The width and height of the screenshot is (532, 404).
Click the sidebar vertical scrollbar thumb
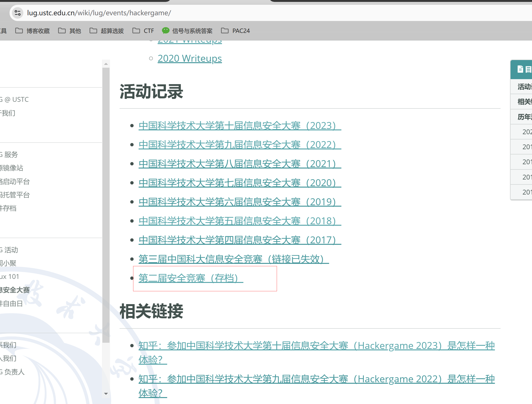click(x=106, y=205)
